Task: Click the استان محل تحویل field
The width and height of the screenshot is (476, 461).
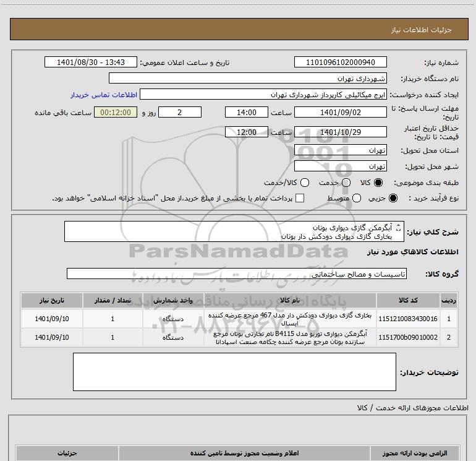Action: (340, 150)
